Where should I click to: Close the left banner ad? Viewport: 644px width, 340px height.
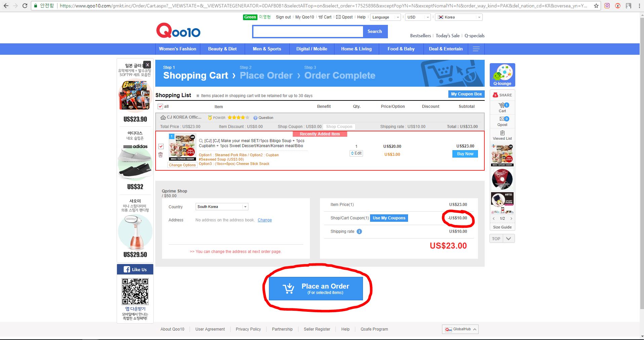(147, 65)
